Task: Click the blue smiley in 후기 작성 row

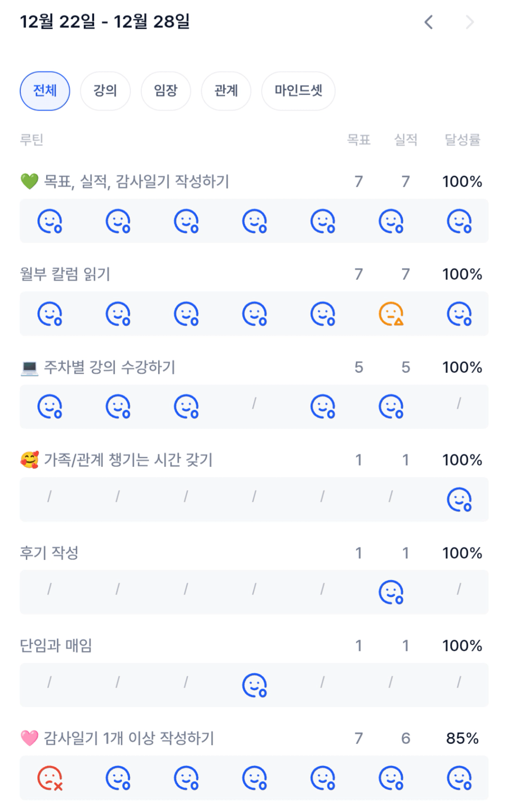Action: (x=391, y=593)
